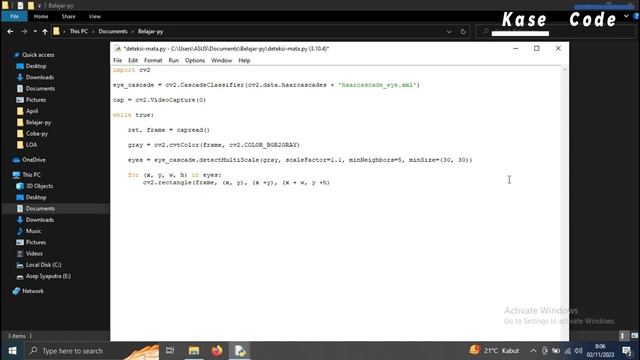The height and width of the screenshot is (360, 640).
Task: Switch to Explorer's View ribbon tab
Action: (x=94, y=16)
